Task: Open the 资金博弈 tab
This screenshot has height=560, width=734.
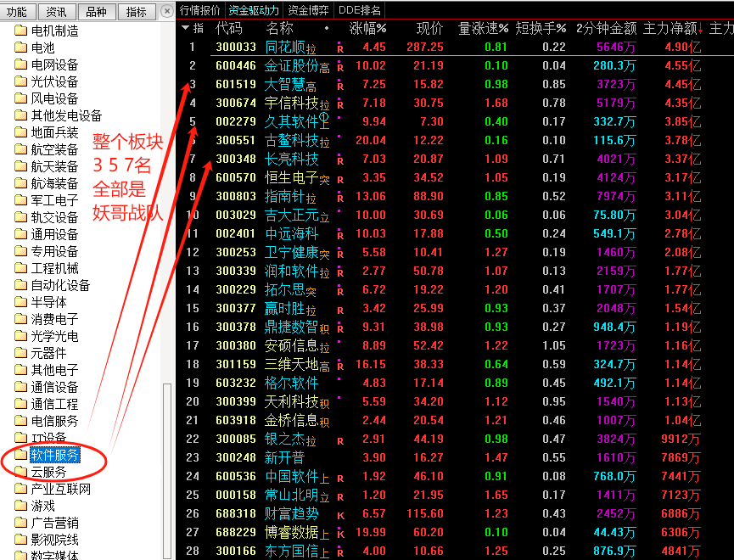Action: pos(308,10)
